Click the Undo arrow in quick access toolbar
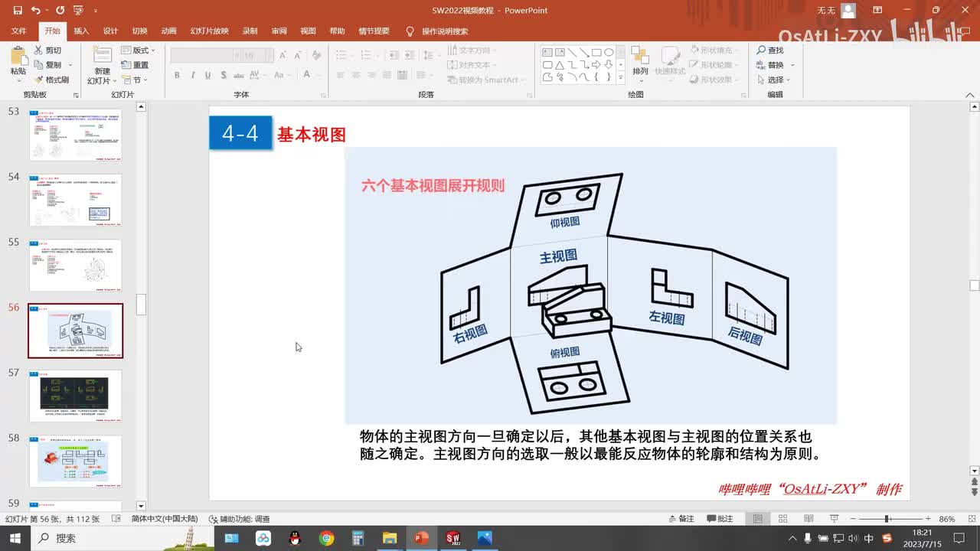The image size is (980, 551). (36, 11)
